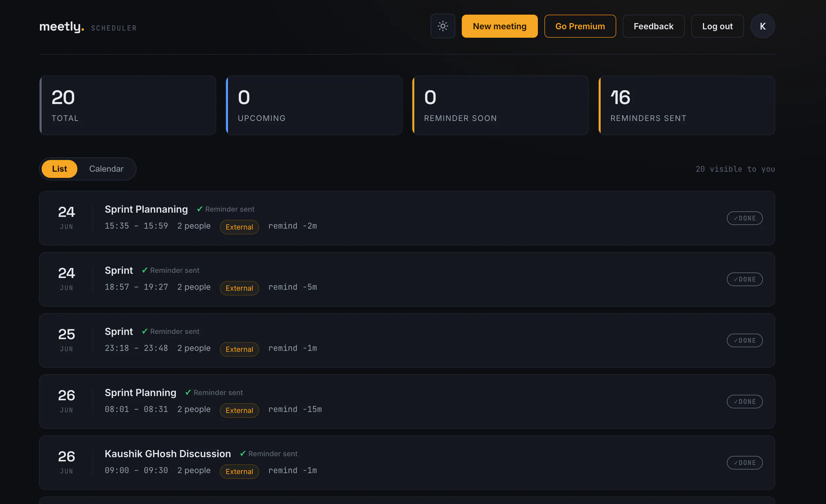Click 'remind -5m' text
The image size is (826, 504).
pos(293,287)
